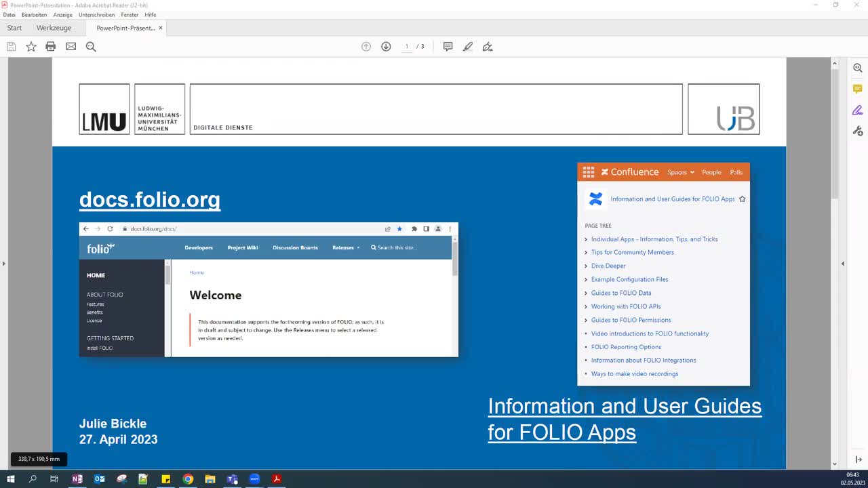Click the Confluence app grid icon

point(589,172)
